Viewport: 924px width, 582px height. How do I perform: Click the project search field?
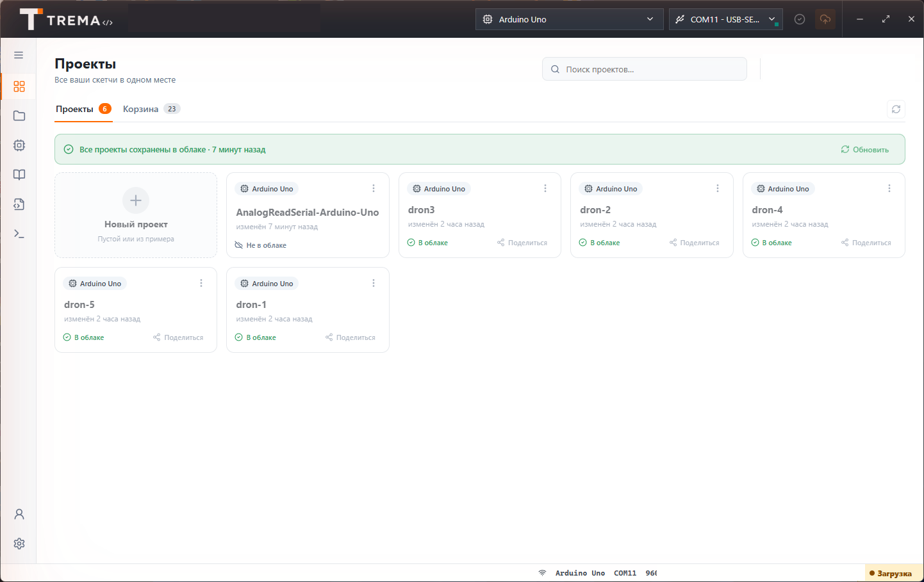tap(645, 69)
